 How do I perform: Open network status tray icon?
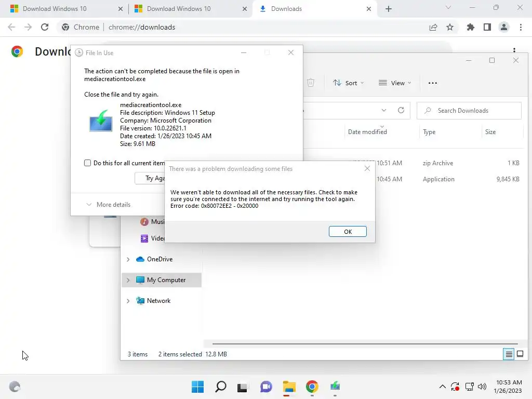click(470, 387)
